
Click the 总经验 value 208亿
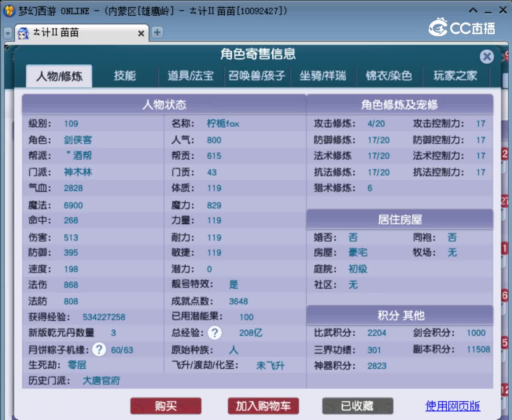coord(251,333)
